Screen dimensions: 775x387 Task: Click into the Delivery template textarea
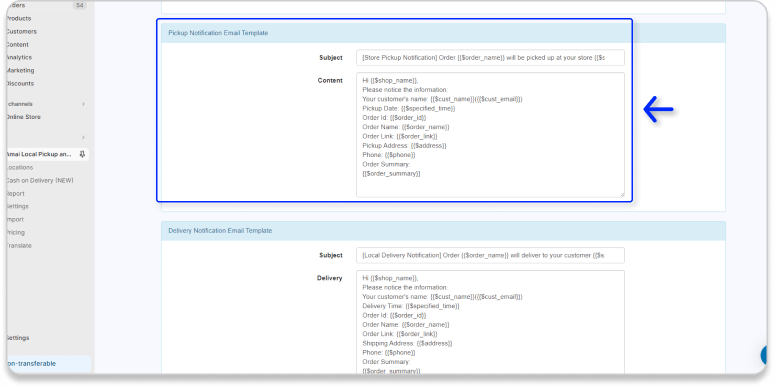point(490,322)
